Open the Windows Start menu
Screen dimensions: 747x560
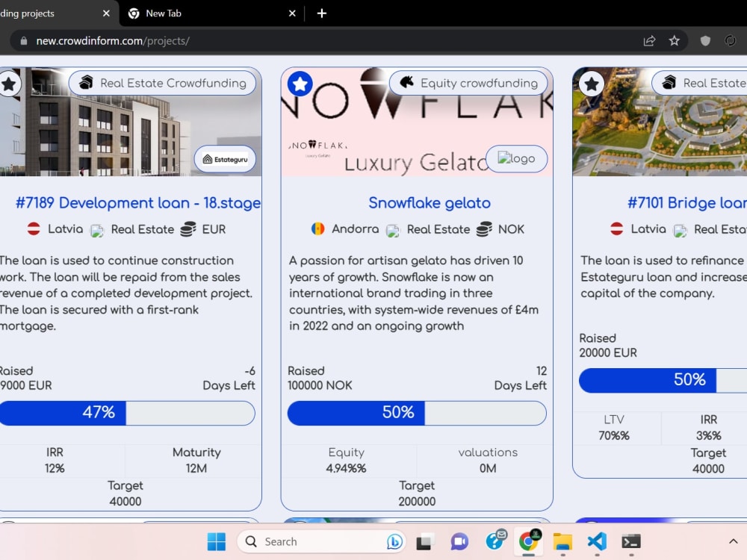click(217, 541)
